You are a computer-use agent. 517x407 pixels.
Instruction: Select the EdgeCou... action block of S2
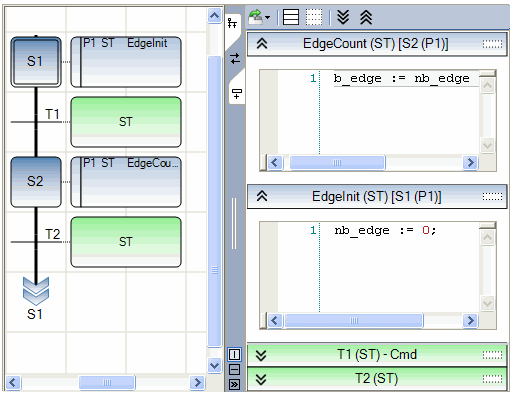126,182
